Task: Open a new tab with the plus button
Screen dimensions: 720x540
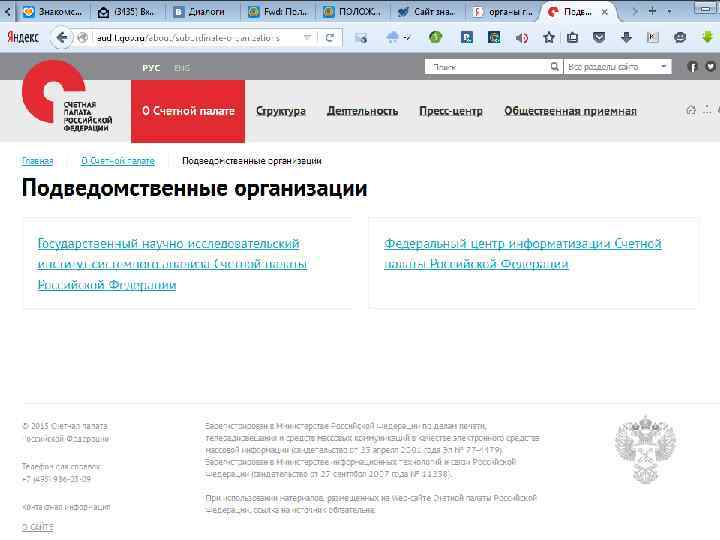Action: tap(652, 11)
